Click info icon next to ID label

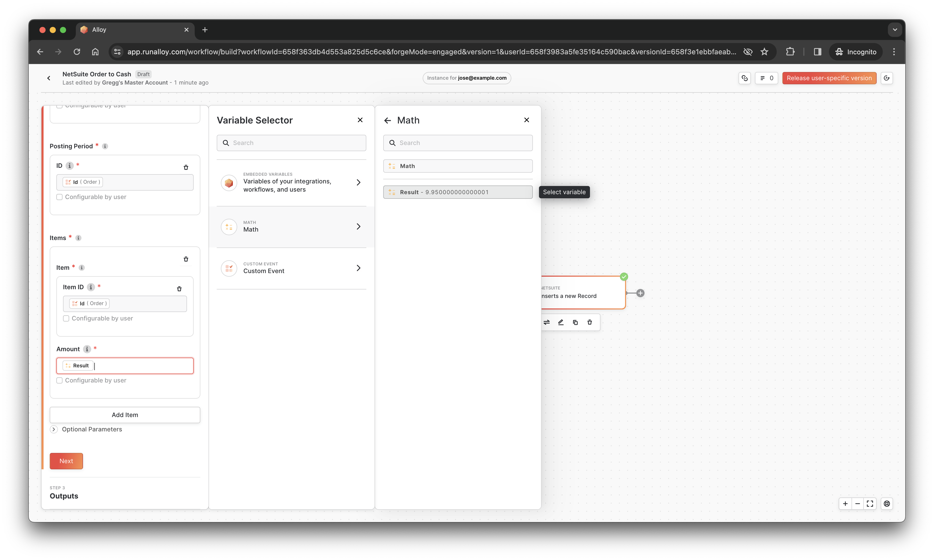click(x=69, y=166)
